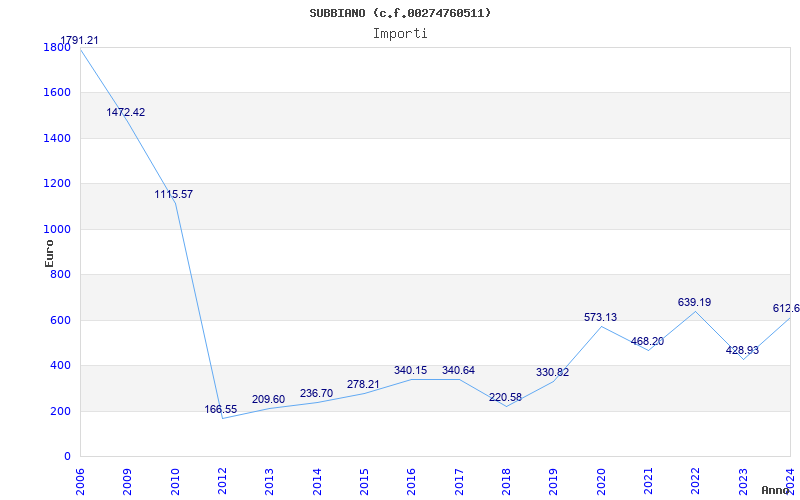
Task: Select the 200 y-axis tick
Action: [x=61, y=411]
